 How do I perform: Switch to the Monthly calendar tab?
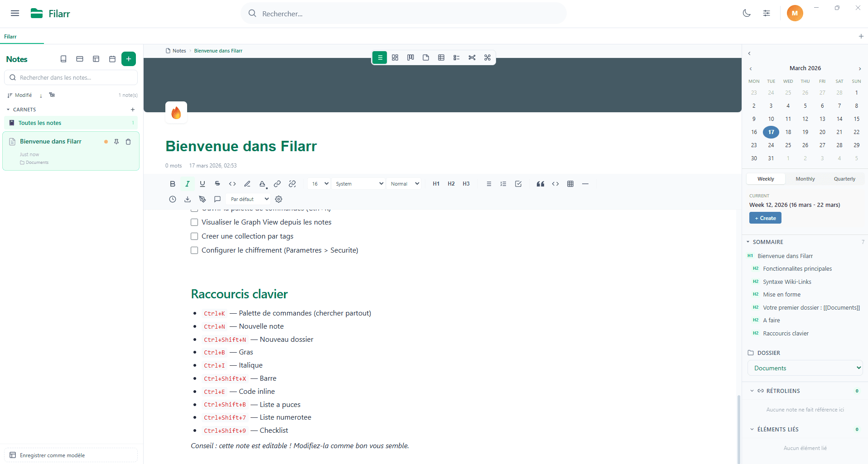(805, 179)
